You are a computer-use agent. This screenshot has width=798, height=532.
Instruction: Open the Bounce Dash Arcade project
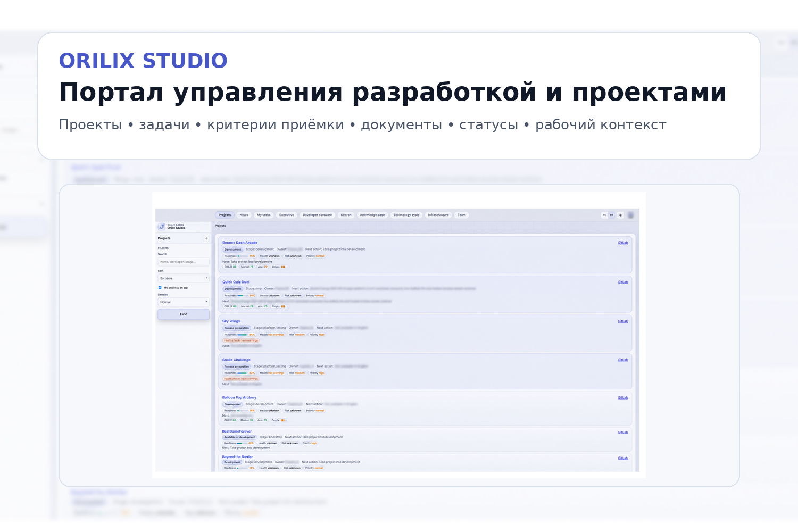point(240,243)
